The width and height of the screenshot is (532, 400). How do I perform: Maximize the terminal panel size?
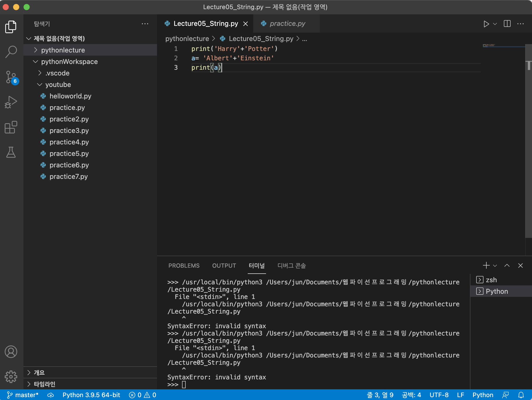[x=507, y=266]
